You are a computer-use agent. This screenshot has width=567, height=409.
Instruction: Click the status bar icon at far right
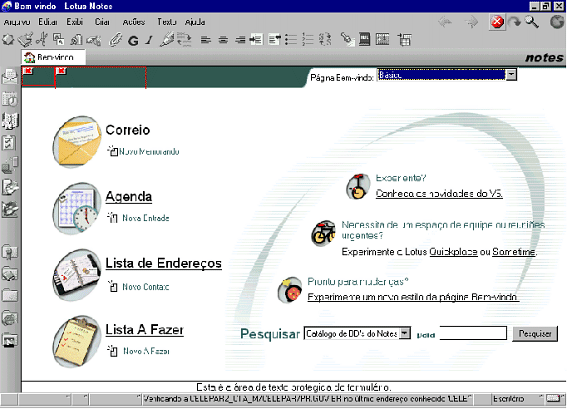pos(553,399)
